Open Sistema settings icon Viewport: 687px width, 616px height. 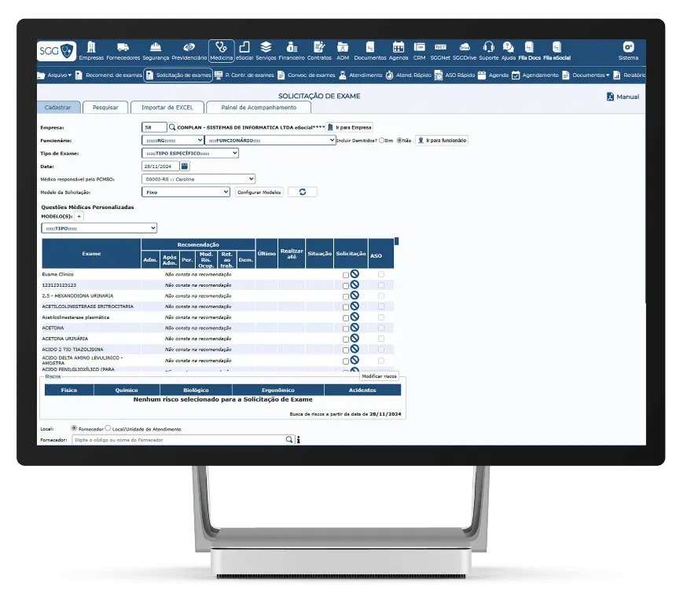(x=628, y=51)
